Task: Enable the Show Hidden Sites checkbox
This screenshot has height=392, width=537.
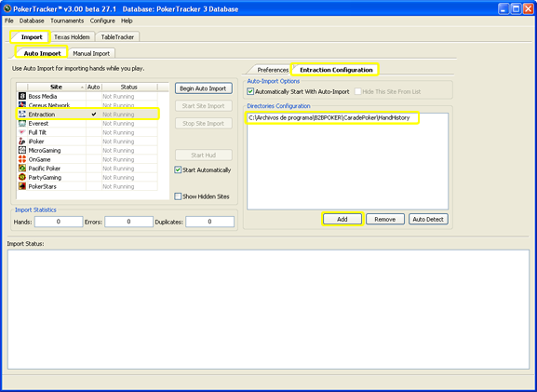Action: click(178, 196)
